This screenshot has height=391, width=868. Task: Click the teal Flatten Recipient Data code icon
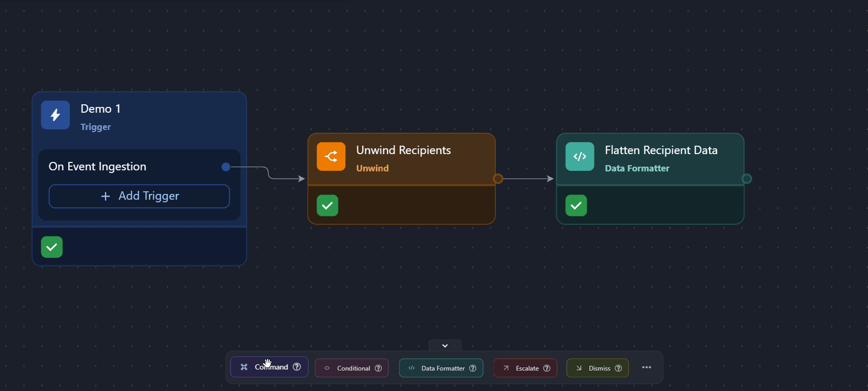point(579,156)
